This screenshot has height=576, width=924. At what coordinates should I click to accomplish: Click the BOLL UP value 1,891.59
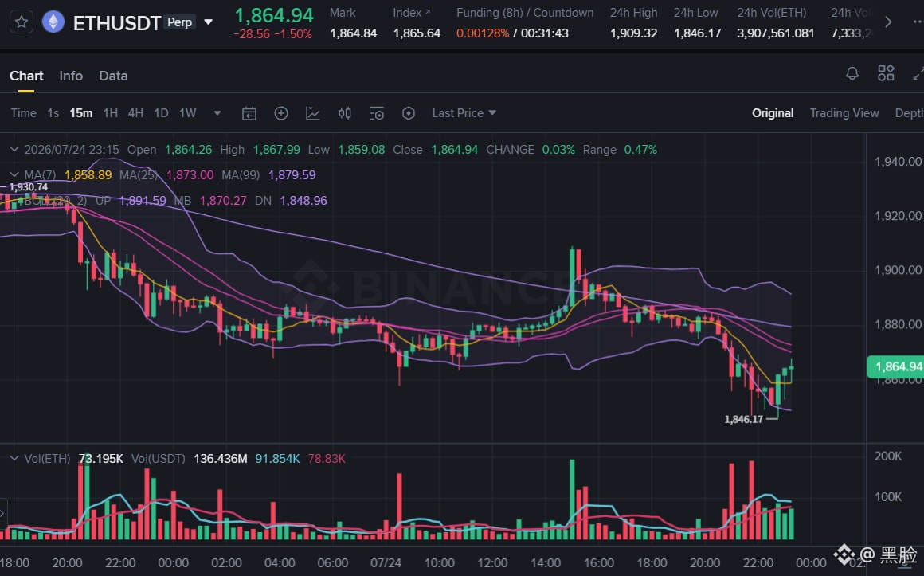143,201
